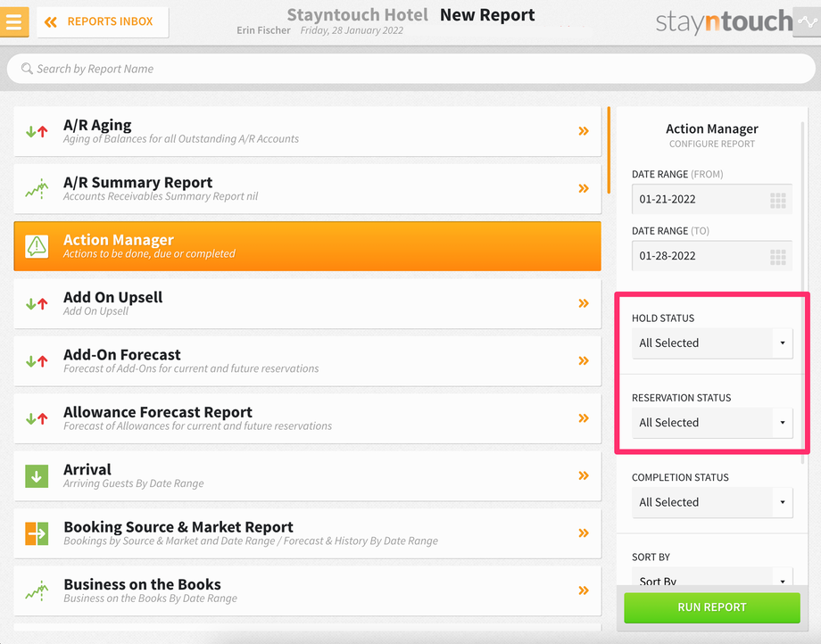Expand Business on the Books chevron
The width and height of the screenshot is (821, 644).
pyautogui.click(x=584, y=590)
